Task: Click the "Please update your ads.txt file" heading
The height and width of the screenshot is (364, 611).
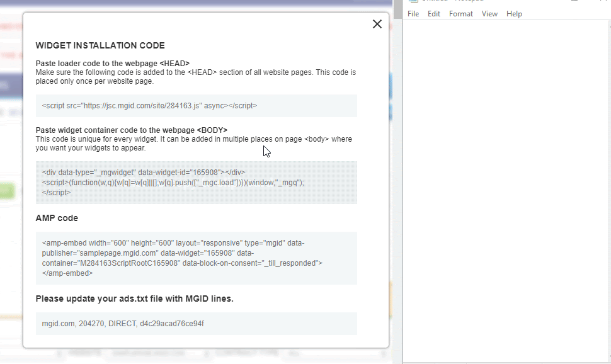Action: (x=134, y=299)
